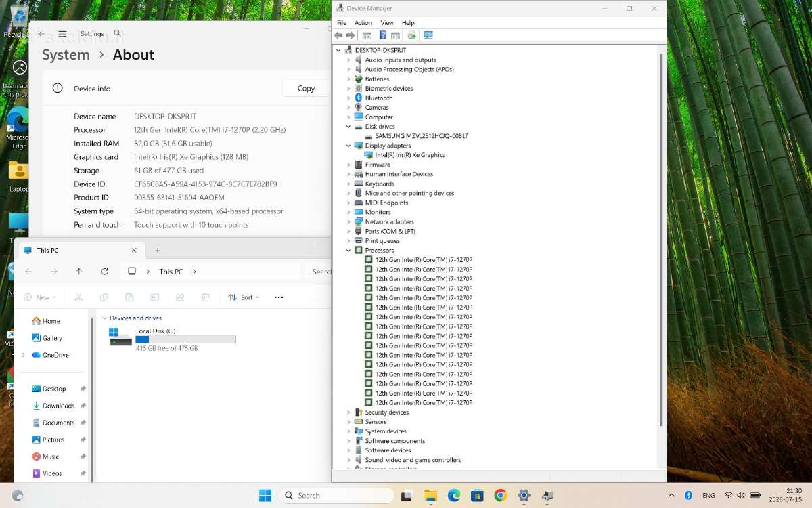The image size is (812, 508).
Task: Open Sort dropdown in File Explorer
Action: pyautogui.click(x=244, y=297)
